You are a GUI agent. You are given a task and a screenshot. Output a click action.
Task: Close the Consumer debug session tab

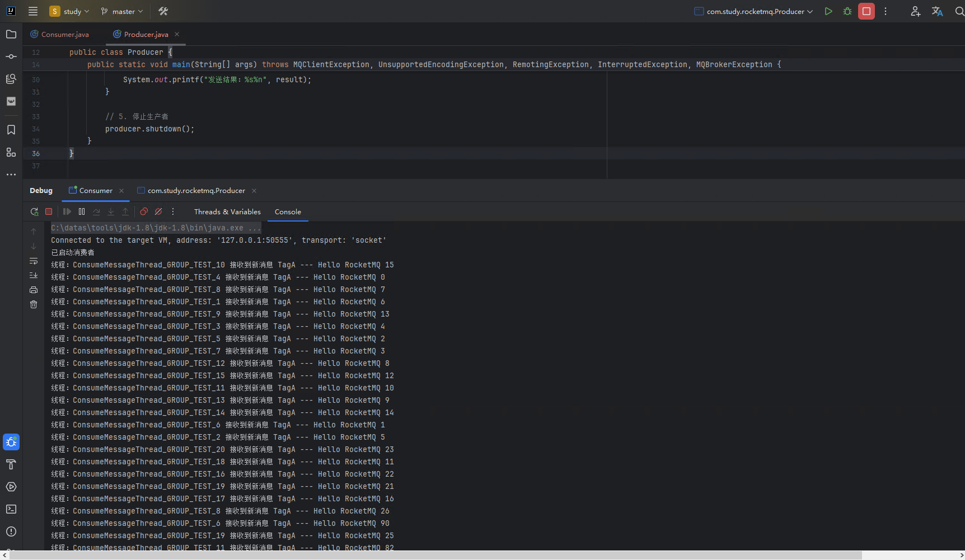tap(121, 191)
